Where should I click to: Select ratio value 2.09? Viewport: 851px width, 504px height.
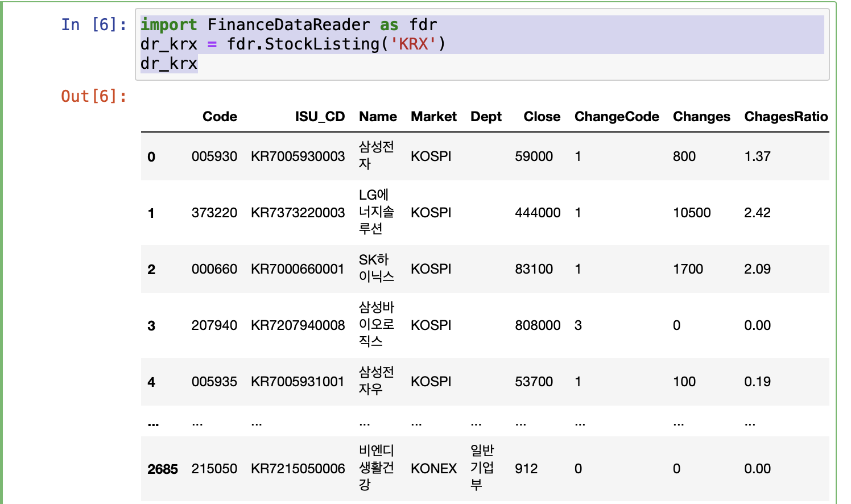(757, 269)
